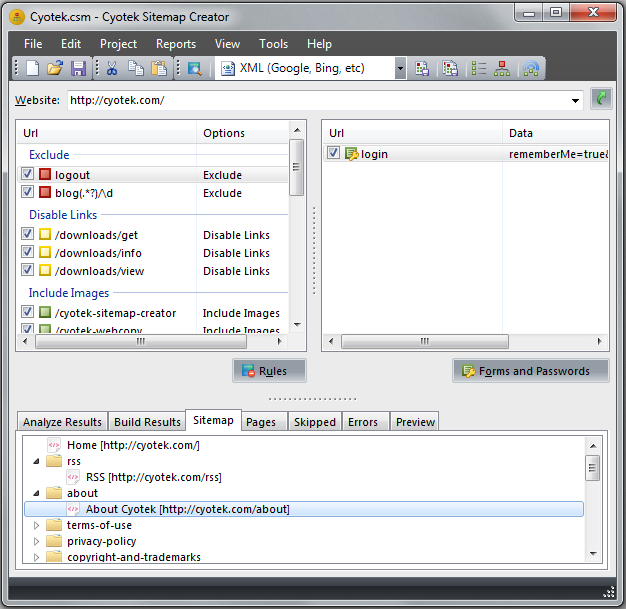This screenshot has width=626, height=609.
Task: Click the Forms and Passwords button
Action: [x=531, y=371]
